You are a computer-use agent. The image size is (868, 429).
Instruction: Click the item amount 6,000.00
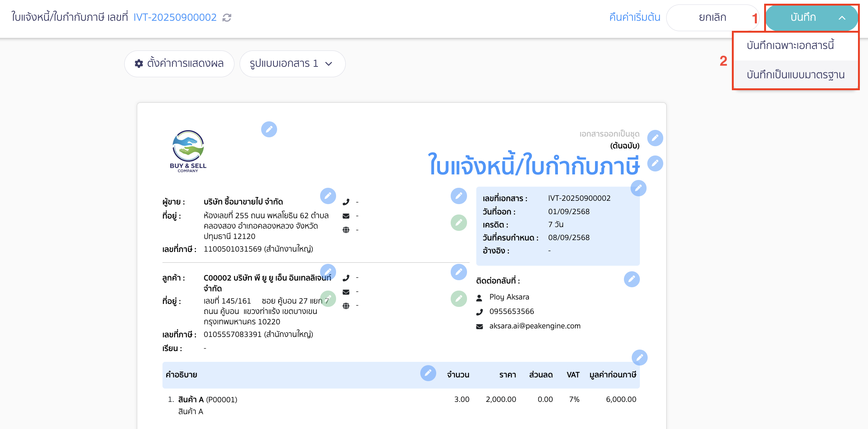point(621,400)
